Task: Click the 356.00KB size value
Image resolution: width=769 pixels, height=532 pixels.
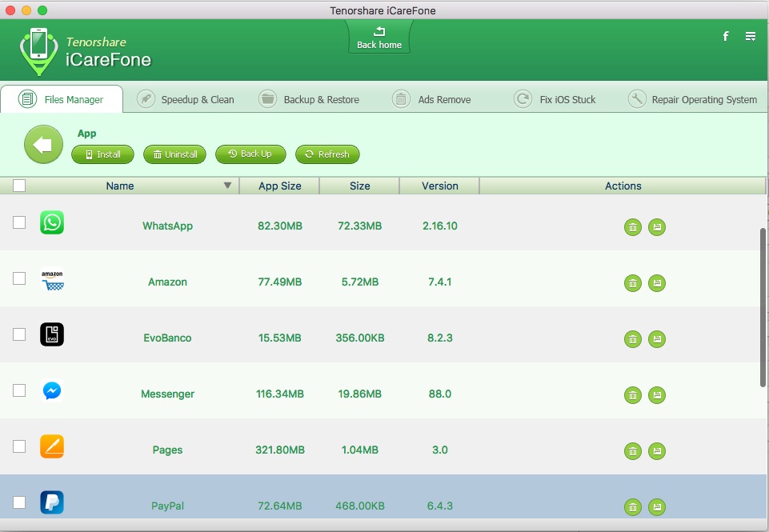Action: 360,338
